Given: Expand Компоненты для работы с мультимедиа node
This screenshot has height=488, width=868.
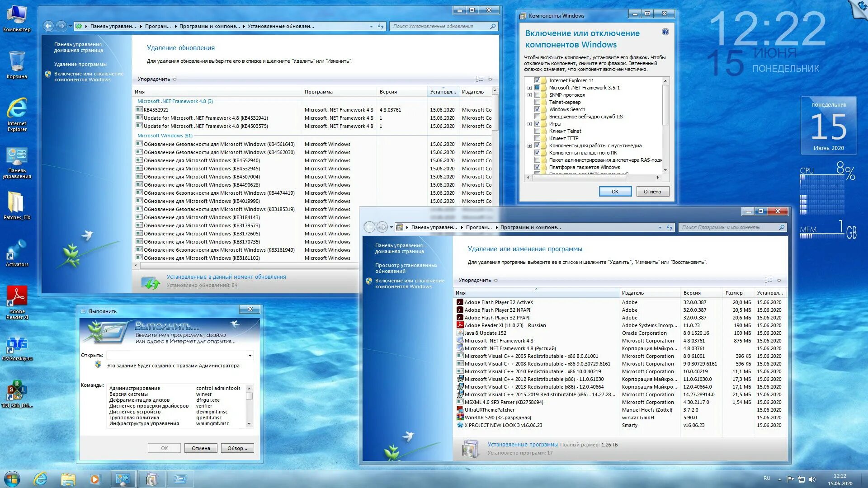Looking at the screenshot, I should 529,145.
